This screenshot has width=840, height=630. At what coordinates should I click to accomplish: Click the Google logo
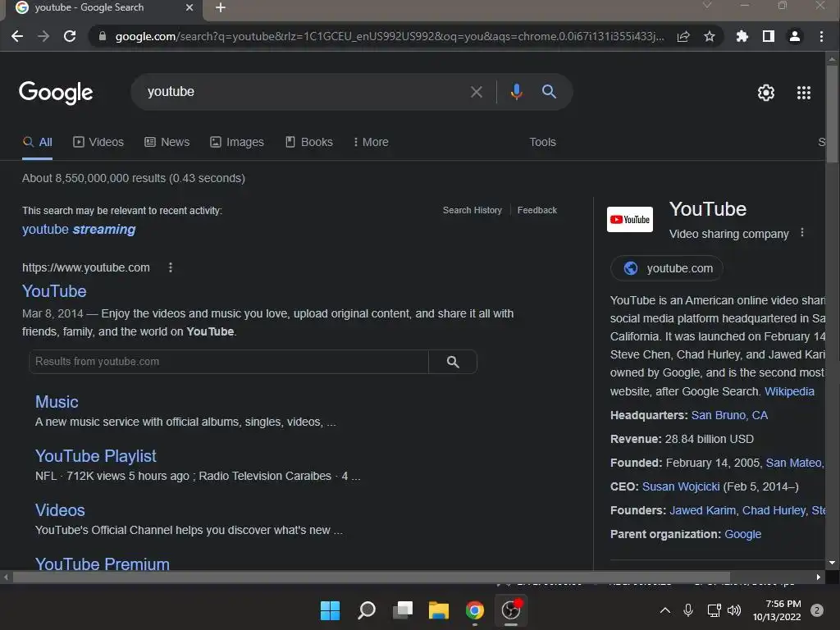[56, 93]
